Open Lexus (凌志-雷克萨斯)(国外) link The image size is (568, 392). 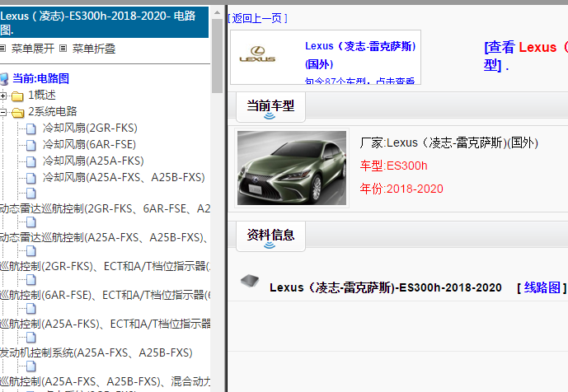pos(360,55)
